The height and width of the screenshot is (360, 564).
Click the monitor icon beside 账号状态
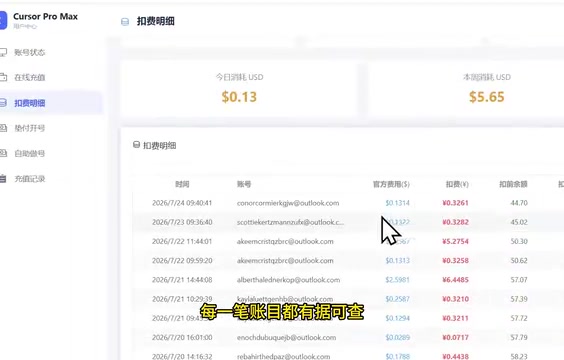point(3,53)
